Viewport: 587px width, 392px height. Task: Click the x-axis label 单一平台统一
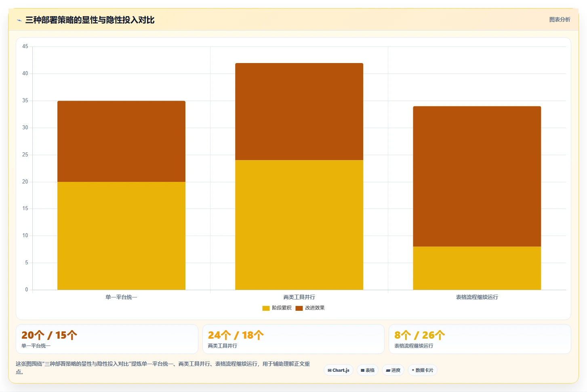pyautogui.click(x=121, y=297)
